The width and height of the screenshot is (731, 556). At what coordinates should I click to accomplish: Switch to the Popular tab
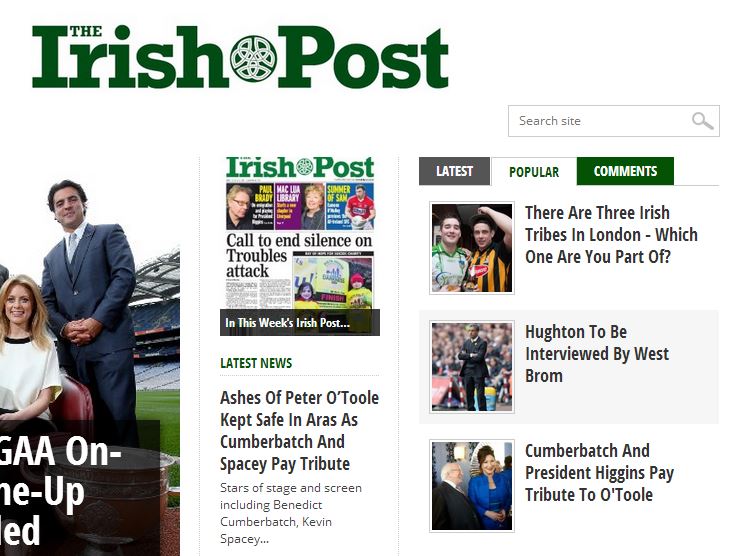[534, 172]
